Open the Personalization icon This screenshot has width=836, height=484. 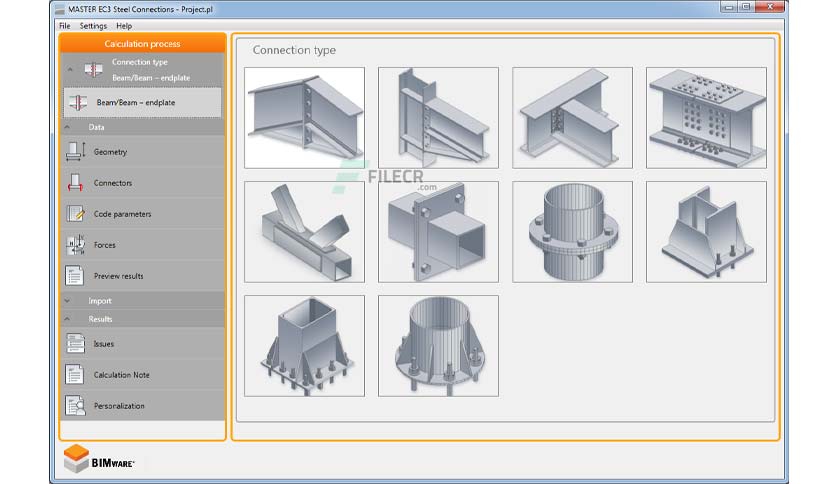point(75,406)
